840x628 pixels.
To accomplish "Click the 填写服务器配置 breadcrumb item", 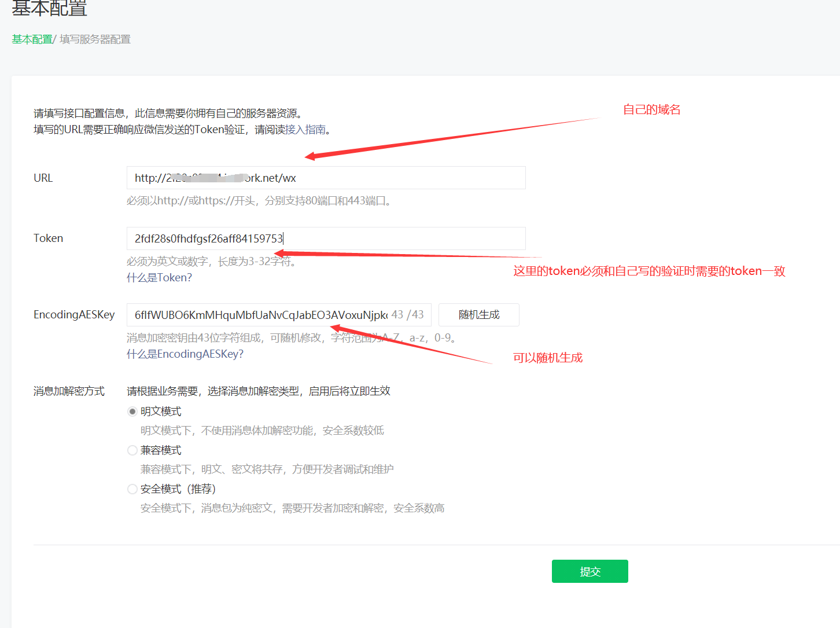I will coord(94,39).
